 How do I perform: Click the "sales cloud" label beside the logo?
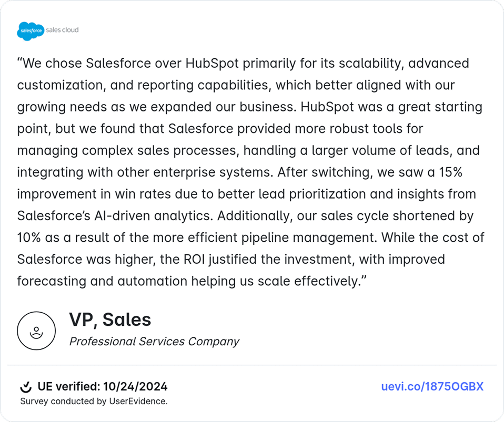coord(62,30)
